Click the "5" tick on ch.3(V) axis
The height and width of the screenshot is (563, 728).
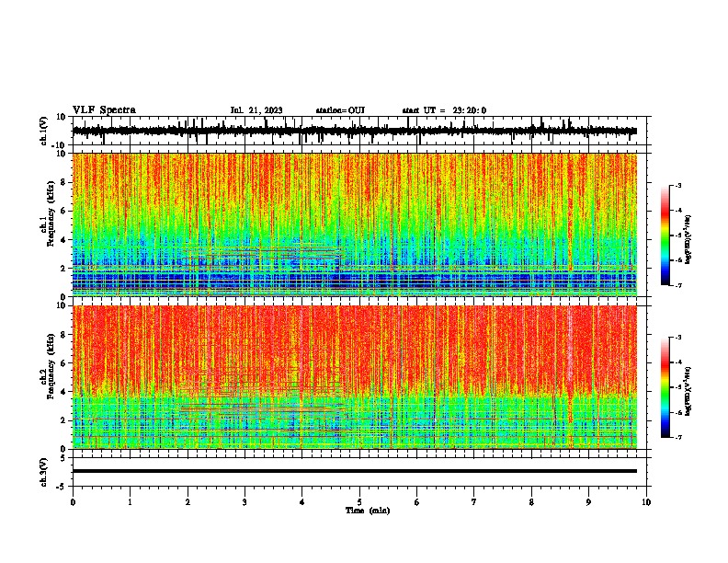64,458
